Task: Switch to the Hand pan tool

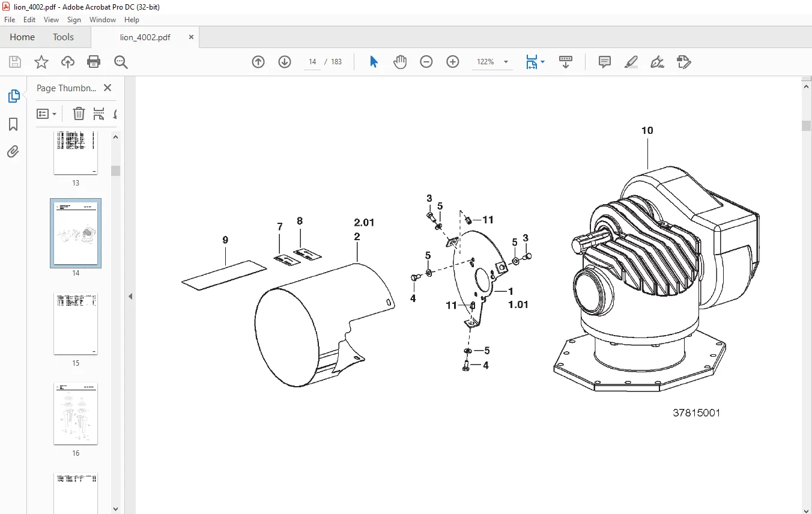Action: click(400, 62)
